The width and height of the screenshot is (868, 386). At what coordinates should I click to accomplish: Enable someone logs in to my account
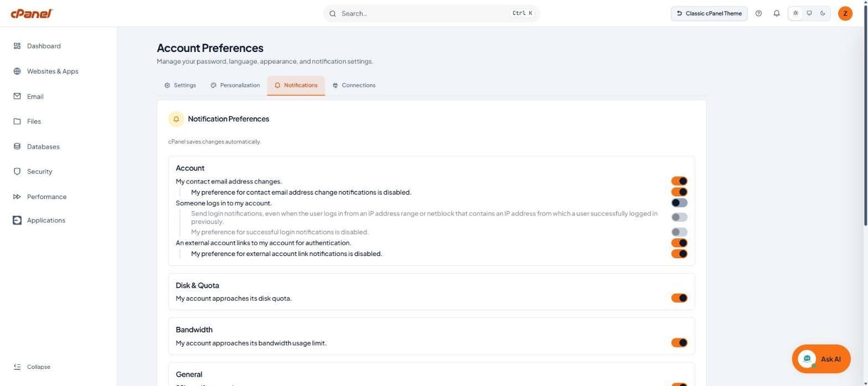pos(679,203)
